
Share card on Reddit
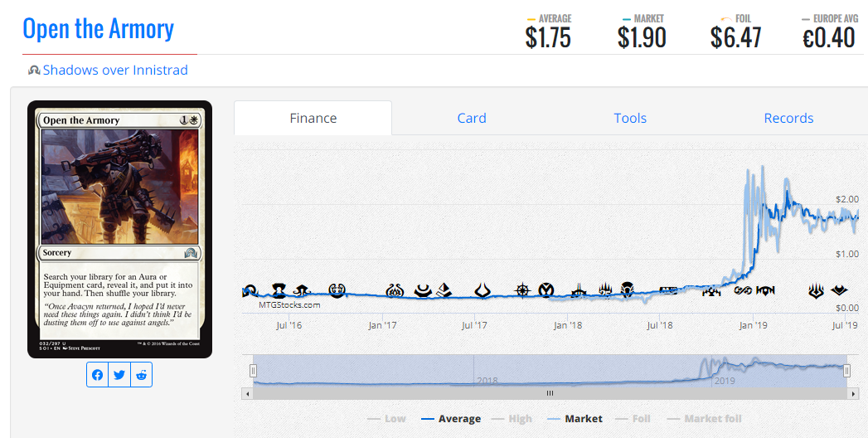[141, 375]
